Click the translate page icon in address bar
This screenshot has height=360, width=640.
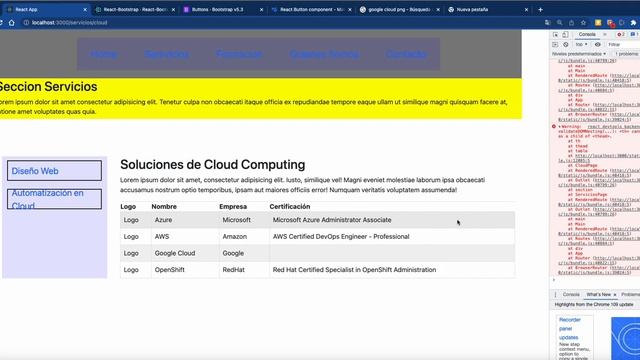[547, 23]
